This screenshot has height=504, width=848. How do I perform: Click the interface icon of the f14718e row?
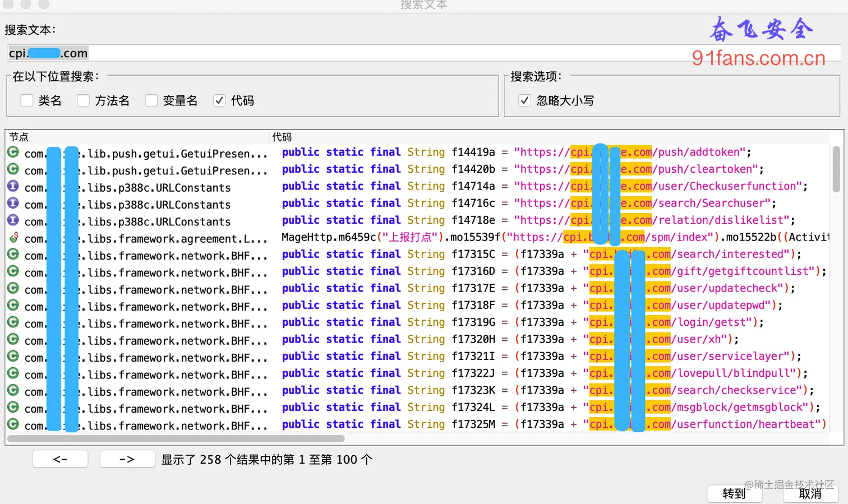coord(13,220)
